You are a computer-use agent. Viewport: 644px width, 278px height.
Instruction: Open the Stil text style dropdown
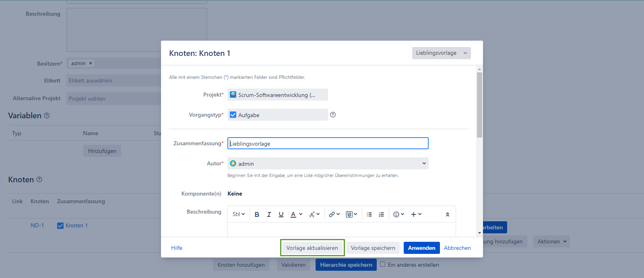[239, 214]
